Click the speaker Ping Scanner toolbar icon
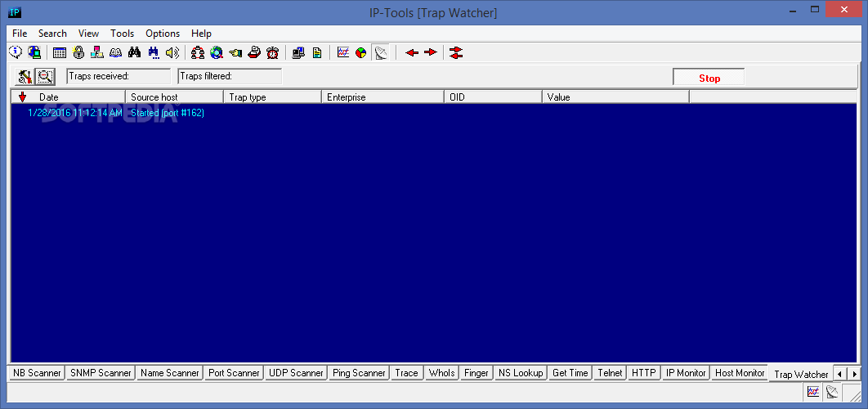 [172, 52]
